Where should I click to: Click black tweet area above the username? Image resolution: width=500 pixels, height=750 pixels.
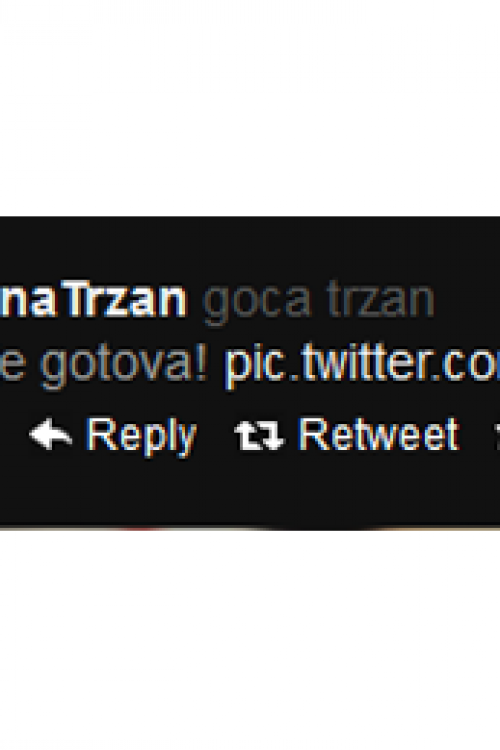click(250, 247)
